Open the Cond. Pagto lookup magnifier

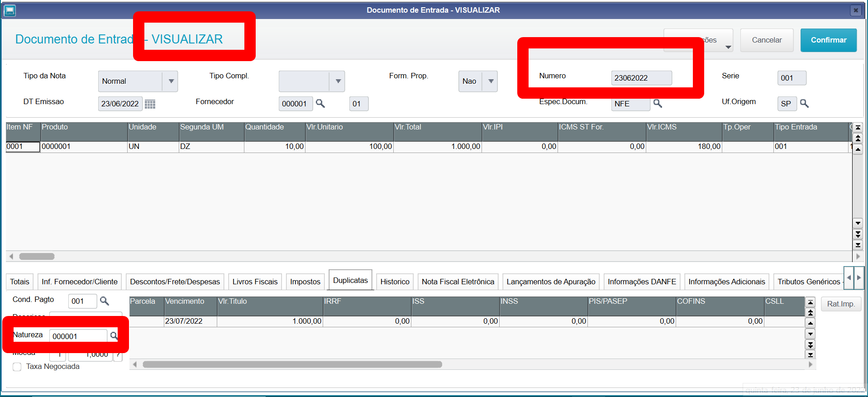pos(104,301)
